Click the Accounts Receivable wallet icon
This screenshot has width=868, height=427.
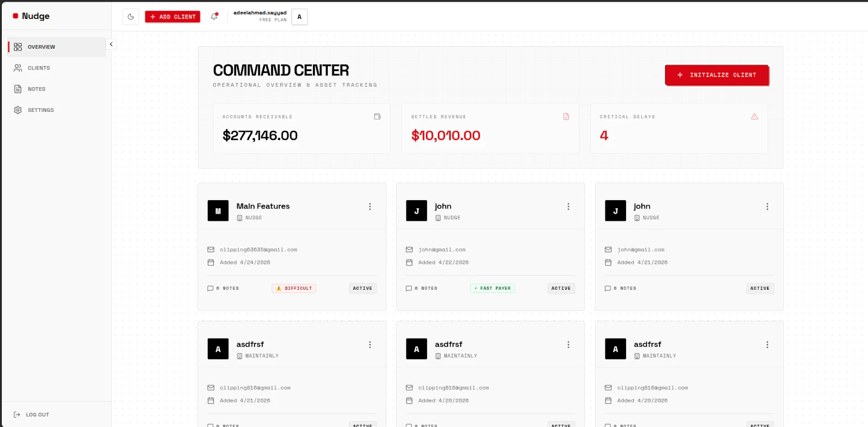tap(378, 117)
